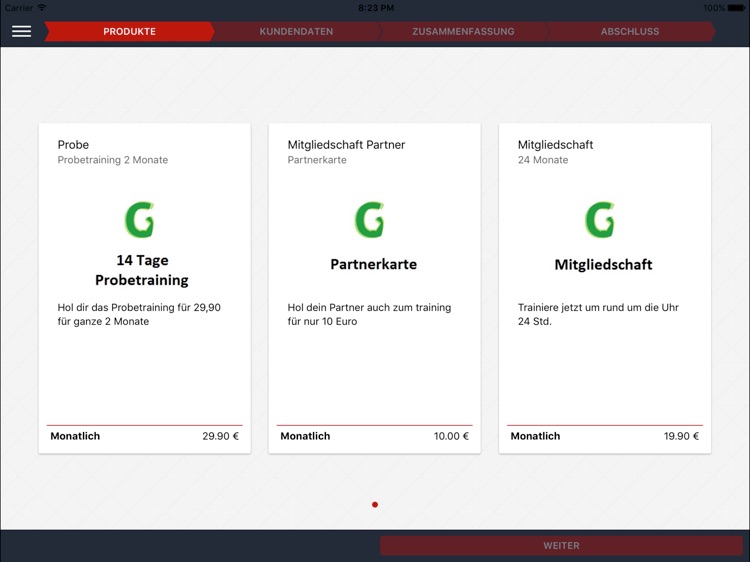Jump to the Abschluss step

(x=630, y=32)
